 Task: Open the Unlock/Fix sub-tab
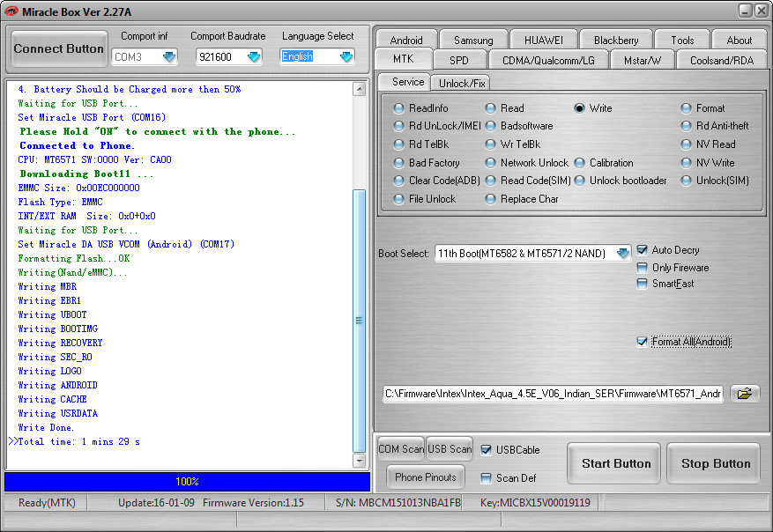[x=461, y=83]
